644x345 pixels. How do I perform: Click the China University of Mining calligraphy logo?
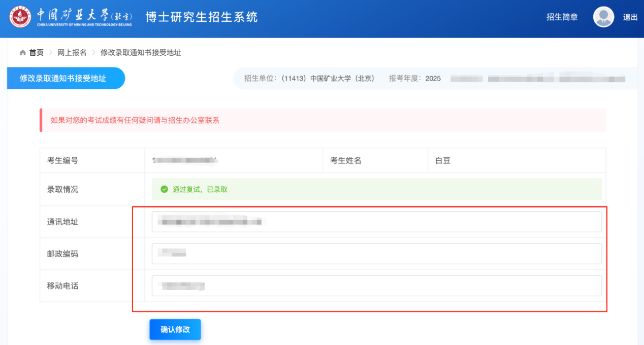(84, 17)
